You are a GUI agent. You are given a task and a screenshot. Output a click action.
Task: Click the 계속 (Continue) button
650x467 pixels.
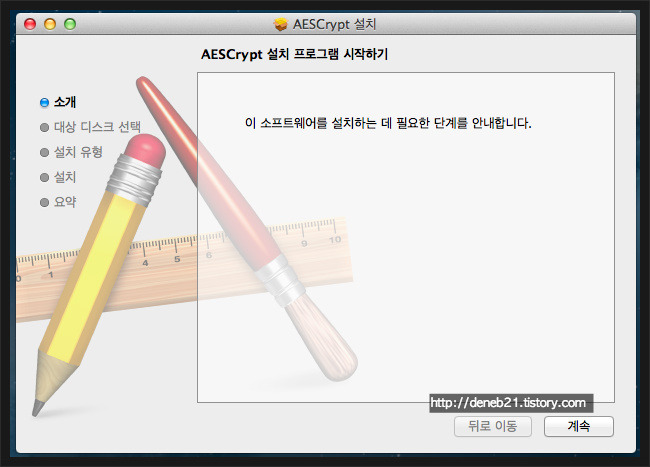(x=579, y=426)
